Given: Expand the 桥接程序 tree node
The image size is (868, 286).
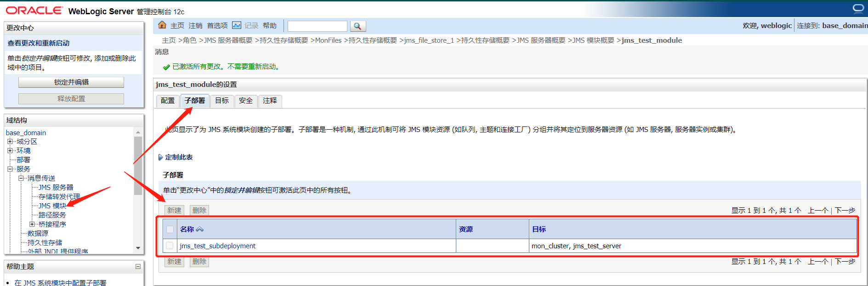Looking at the screenshot, I should [32, 224].
